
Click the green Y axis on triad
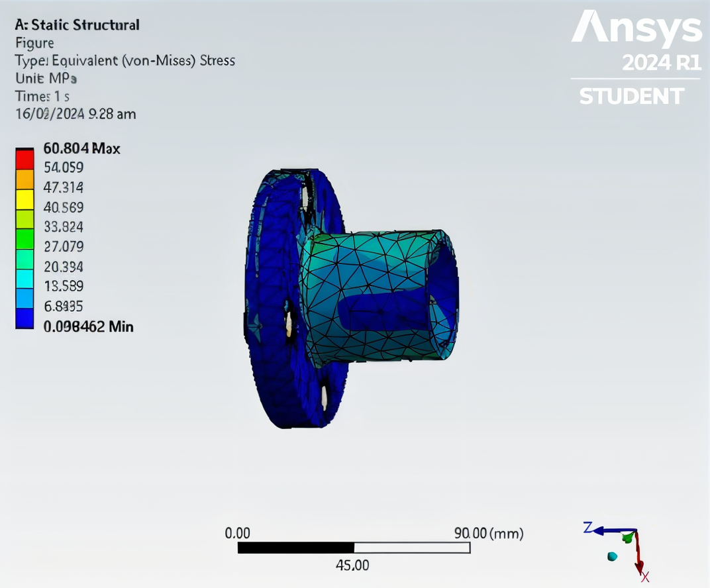[x=628, y=537]
